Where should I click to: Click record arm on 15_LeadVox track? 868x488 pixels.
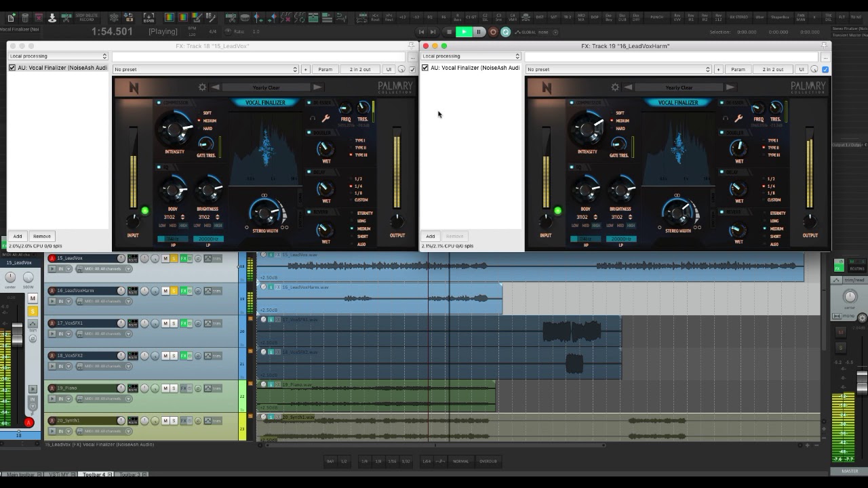[52, 258]
